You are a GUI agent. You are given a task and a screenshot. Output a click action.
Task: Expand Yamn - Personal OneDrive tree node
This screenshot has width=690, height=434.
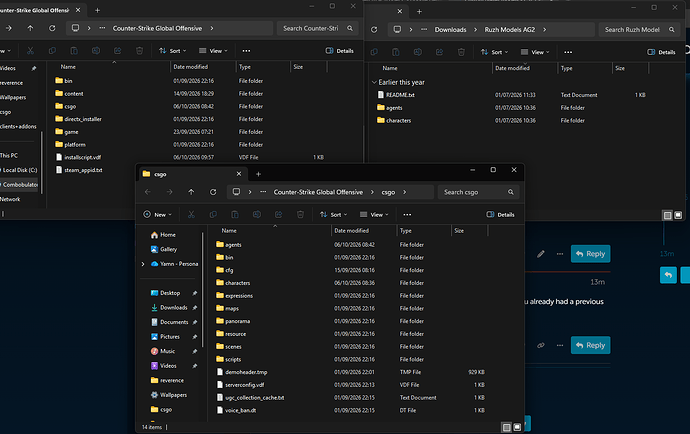pyautogui.click(x=143, y=264)
